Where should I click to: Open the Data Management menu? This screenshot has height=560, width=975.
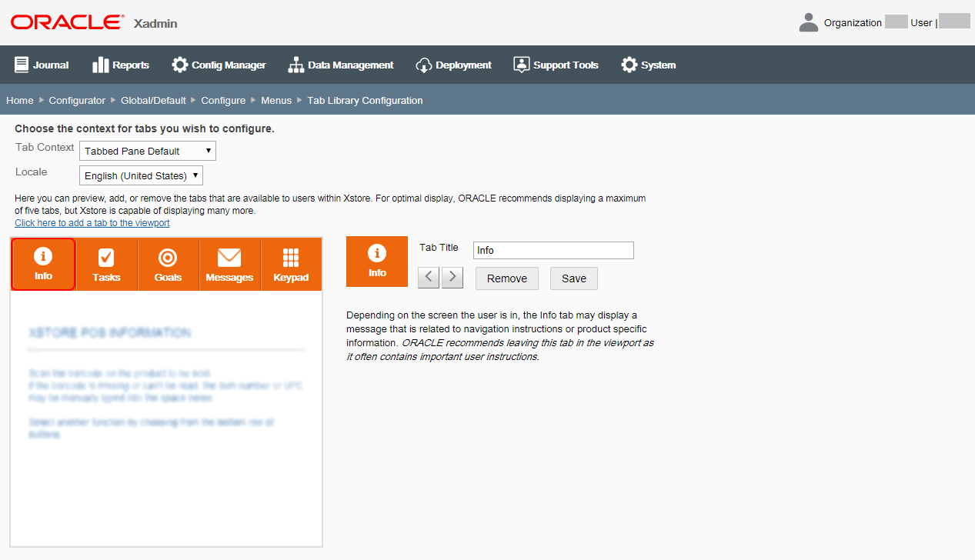click(341, 65)
